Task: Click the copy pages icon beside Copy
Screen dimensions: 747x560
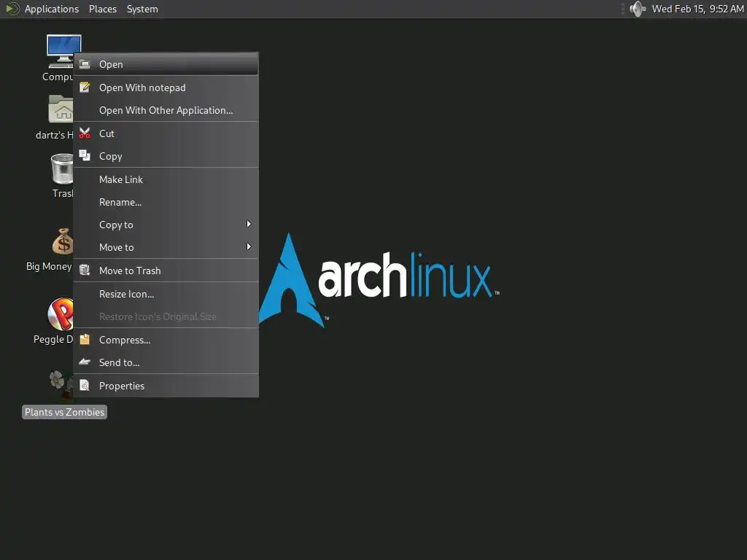Action: pos(85,156)
